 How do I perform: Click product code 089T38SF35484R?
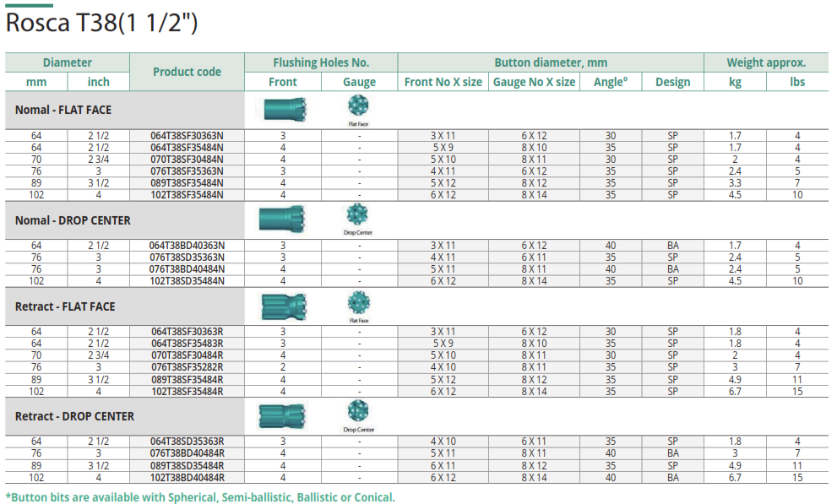(x=187, y=380)
